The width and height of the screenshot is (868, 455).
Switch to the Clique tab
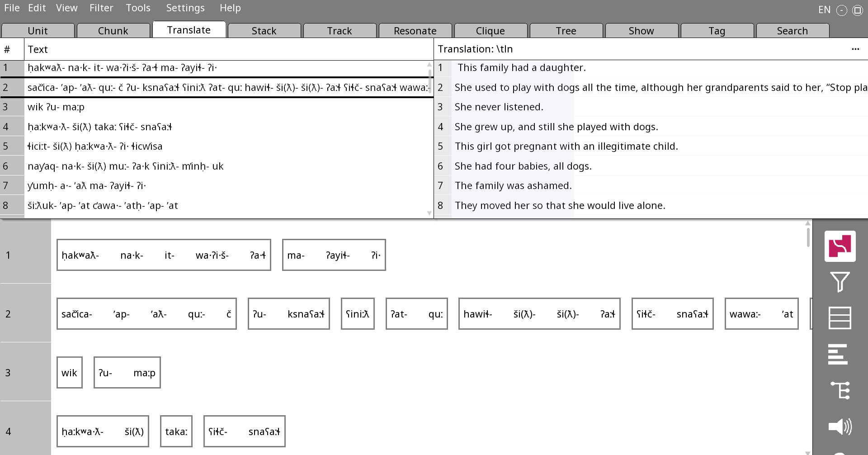491,31
